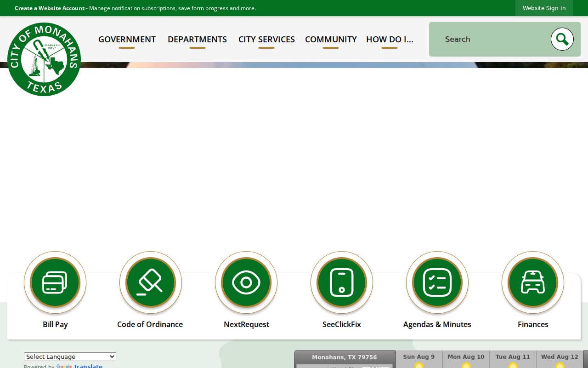Click the Website Sign In button

544,8
